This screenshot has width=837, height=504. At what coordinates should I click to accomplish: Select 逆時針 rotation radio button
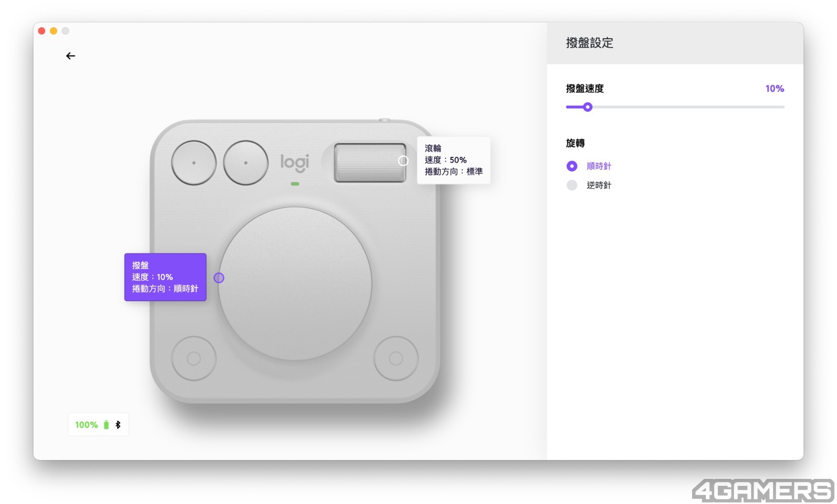pos(572,185)
